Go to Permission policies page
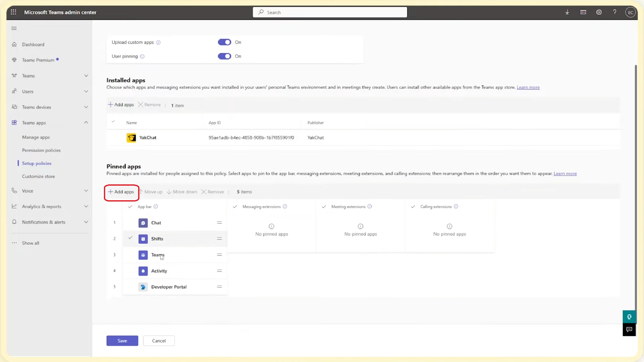The height and width of the screenshot is (362, 644). click(x=41, y=150)
